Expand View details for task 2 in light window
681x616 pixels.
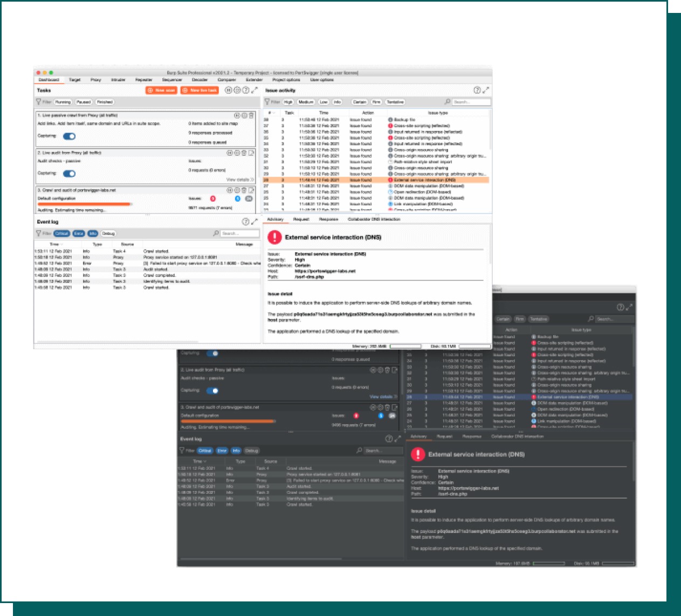(x=240, y=179)
